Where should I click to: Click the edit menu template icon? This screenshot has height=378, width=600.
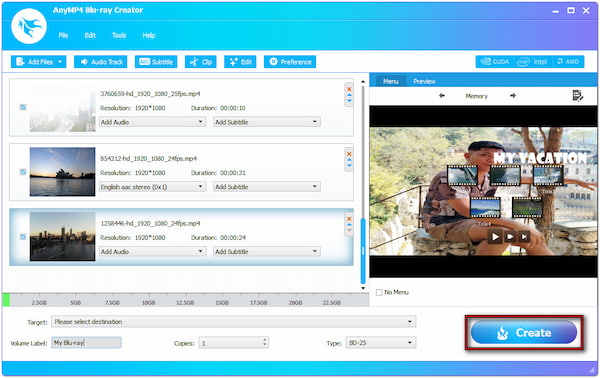[x=577, y=96]
